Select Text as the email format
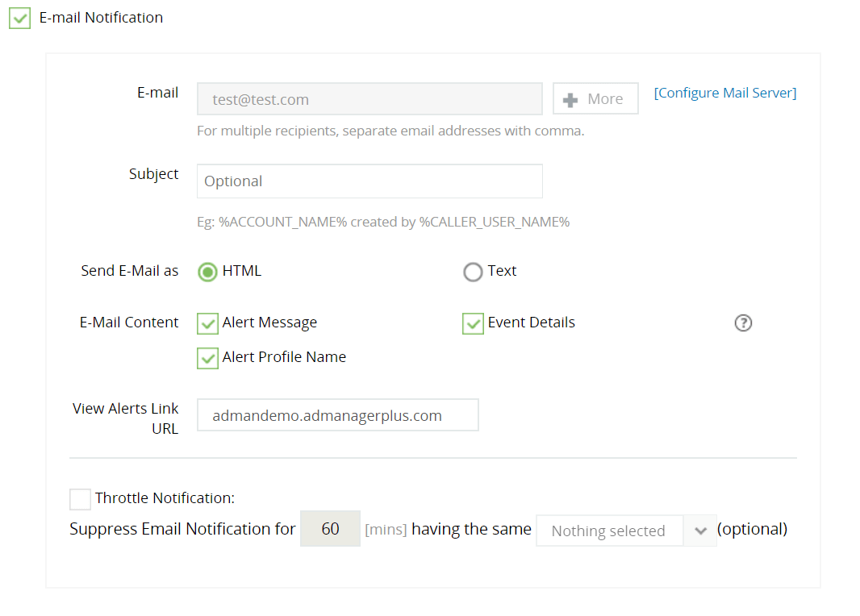860x616 pixels. [x=473, y=272]
